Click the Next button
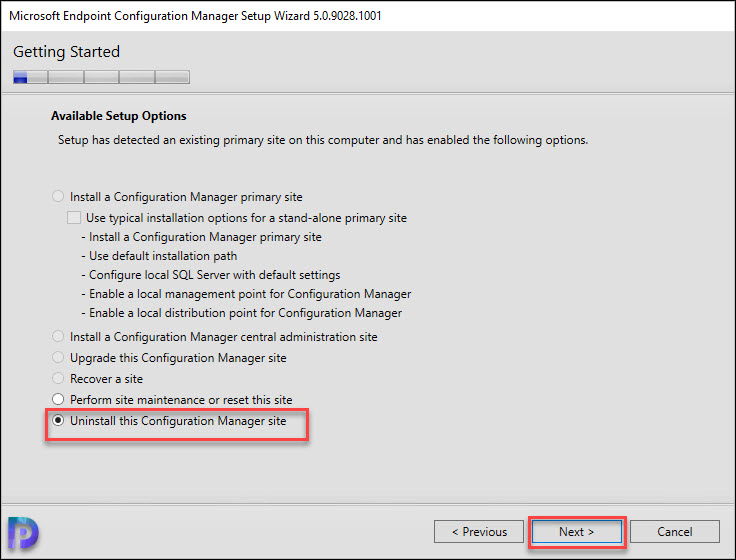Image resolution: width=736 pixels, height=560 pixels. click(x=576, y=532)
